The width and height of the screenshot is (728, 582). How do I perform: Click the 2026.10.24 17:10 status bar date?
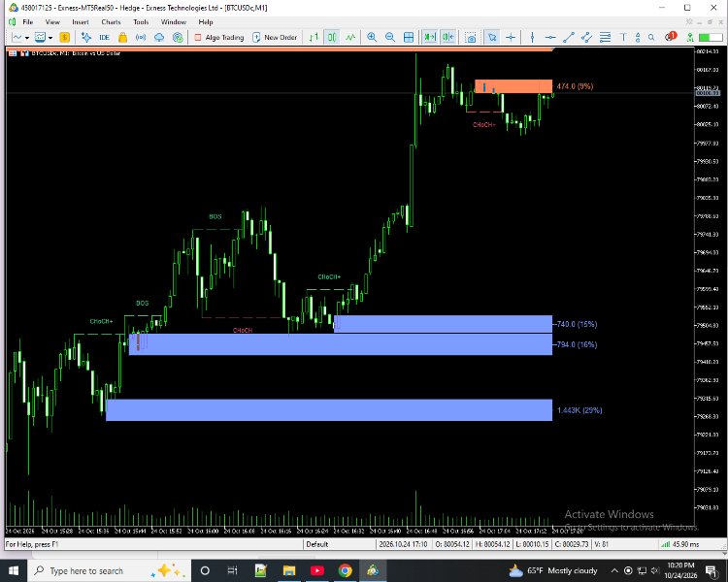(x=403, y=544)
